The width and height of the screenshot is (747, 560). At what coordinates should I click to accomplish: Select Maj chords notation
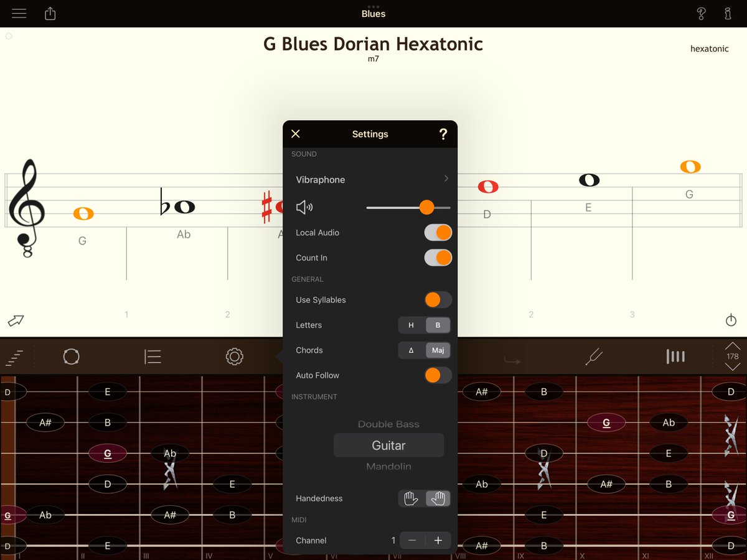coord(438,350)
